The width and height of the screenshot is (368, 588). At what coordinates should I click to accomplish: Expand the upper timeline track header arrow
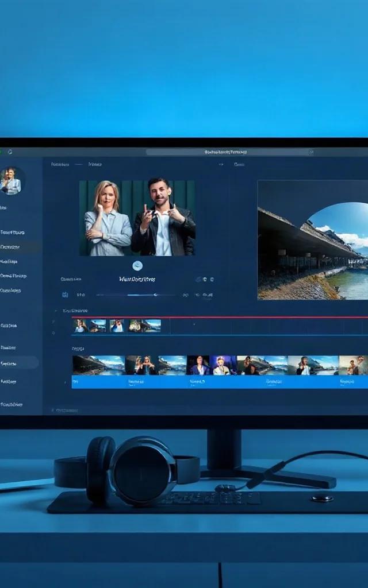pos(56,311)
